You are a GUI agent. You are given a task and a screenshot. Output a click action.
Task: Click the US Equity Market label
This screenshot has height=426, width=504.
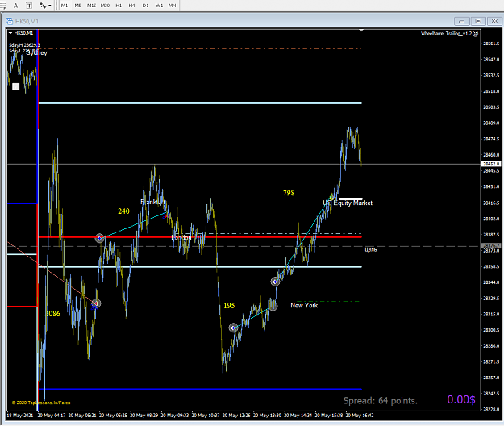pos(348,203)
